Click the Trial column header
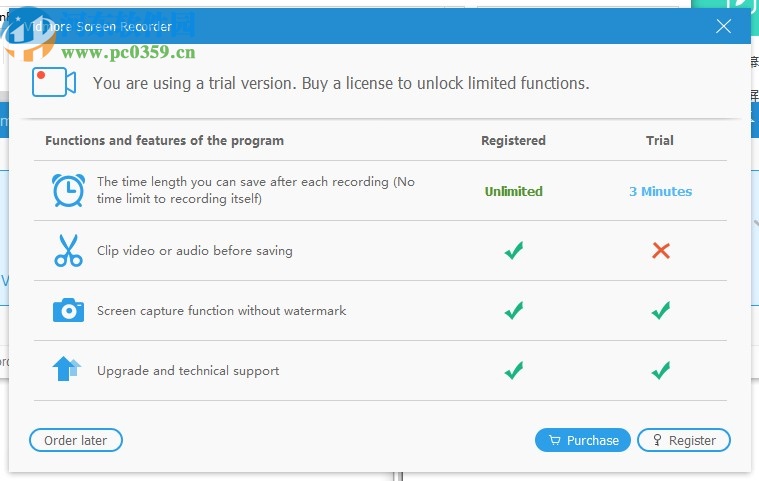This screenshot has height=481, width=759. click(x=660, y=141)
